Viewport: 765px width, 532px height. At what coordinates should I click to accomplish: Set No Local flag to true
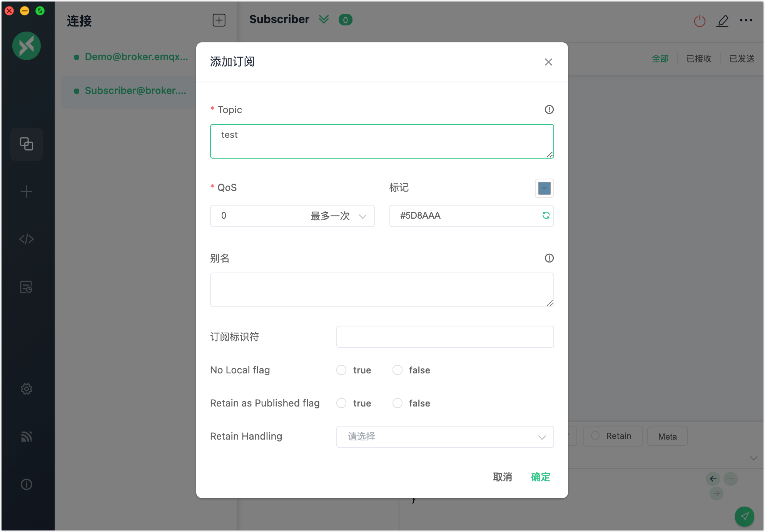coord(341,370)
